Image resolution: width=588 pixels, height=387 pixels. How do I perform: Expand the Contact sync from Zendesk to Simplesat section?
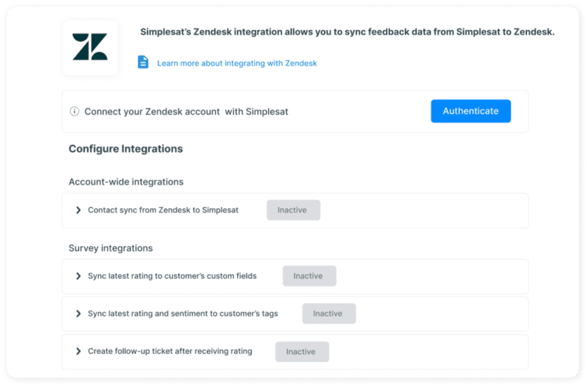(78, 210)
